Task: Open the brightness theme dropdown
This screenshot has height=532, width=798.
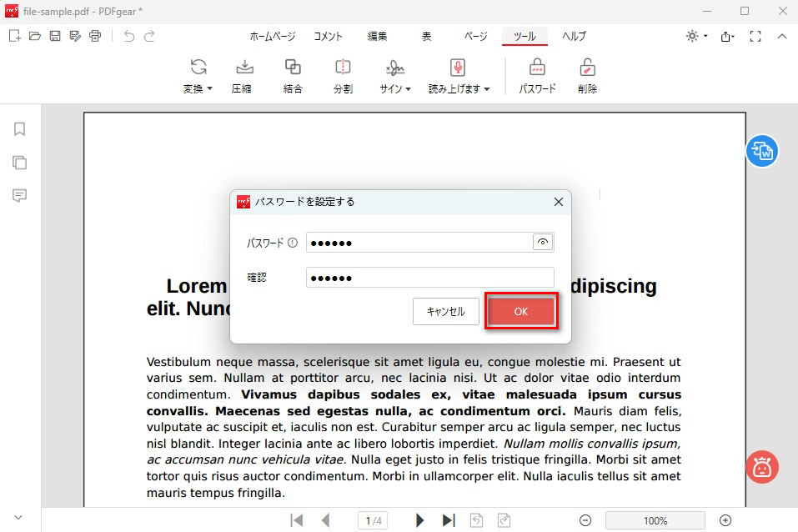Action: [697, 36]
